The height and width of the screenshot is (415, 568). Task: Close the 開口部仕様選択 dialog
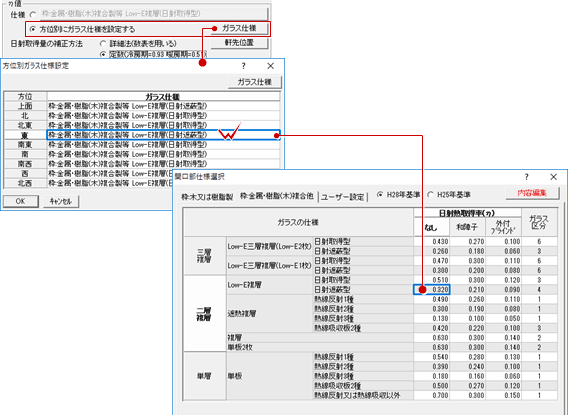[x=554, y=177]
